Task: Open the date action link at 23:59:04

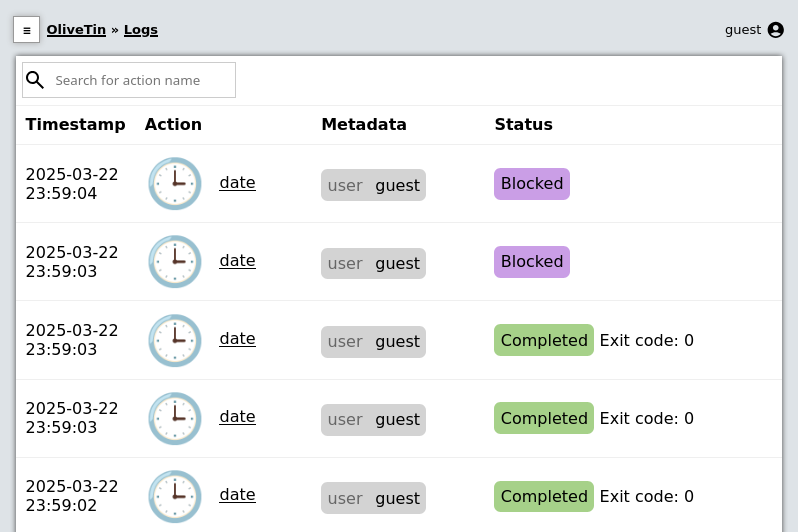Action: (237, 183)
